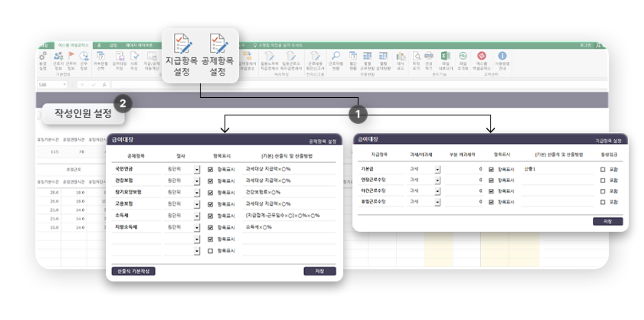The height and width of the screenshot is (320, 644).
Task: Open 일용노무비 지급명세서 icon
Action: (269, 56)
